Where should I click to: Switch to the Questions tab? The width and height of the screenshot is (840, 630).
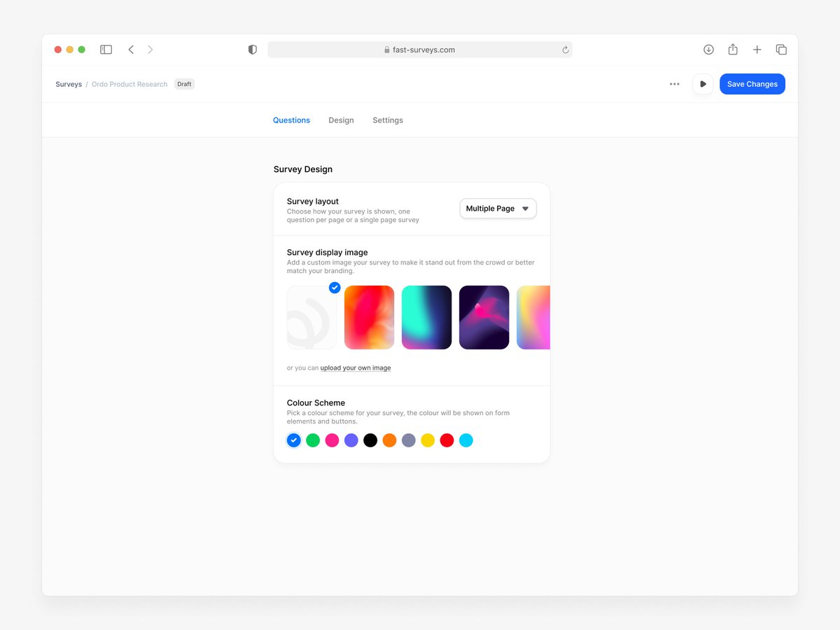click(x=291, y=120)
